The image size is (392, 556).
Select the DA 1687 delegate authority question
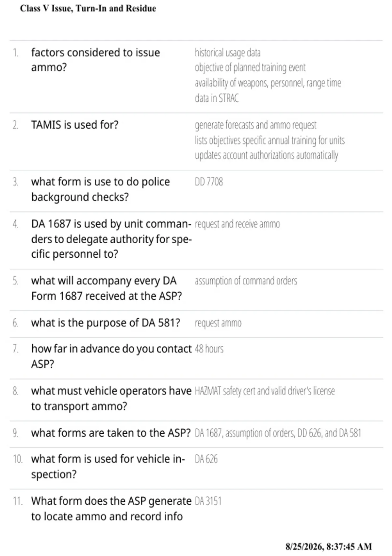point(111,239)
